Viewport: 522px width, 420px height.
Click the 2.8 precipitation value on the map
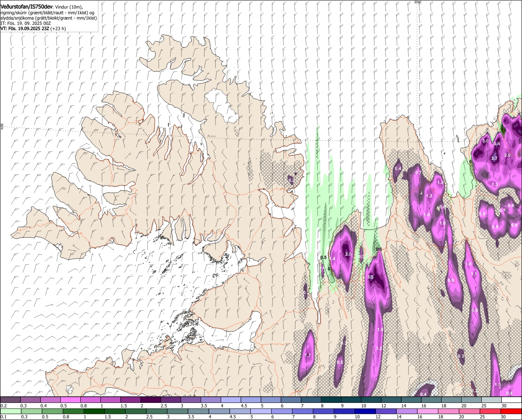(x=348, y=254)
